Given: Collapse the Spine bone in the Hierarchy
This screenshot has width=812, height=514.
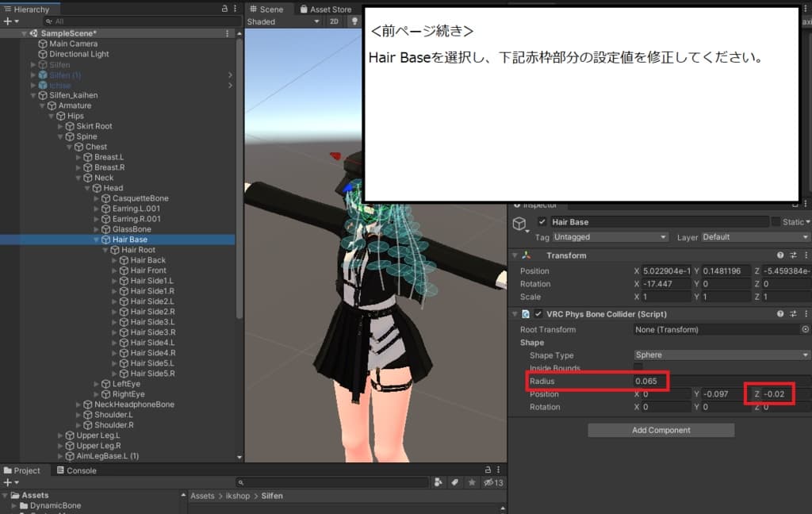Looking at the screenshot, I should pyautogui.click(x=60, y=136).
